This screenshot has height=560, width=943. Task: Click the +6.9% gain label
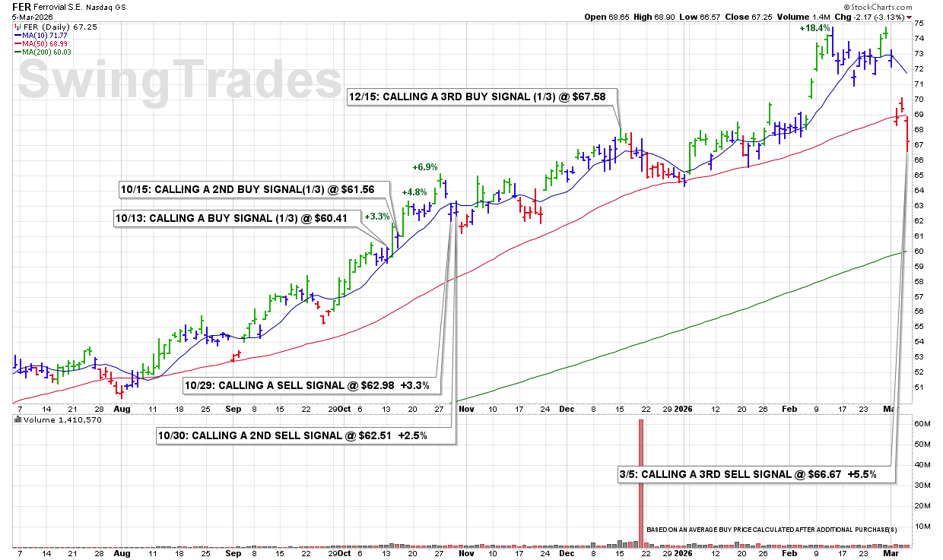click(426, 166)
